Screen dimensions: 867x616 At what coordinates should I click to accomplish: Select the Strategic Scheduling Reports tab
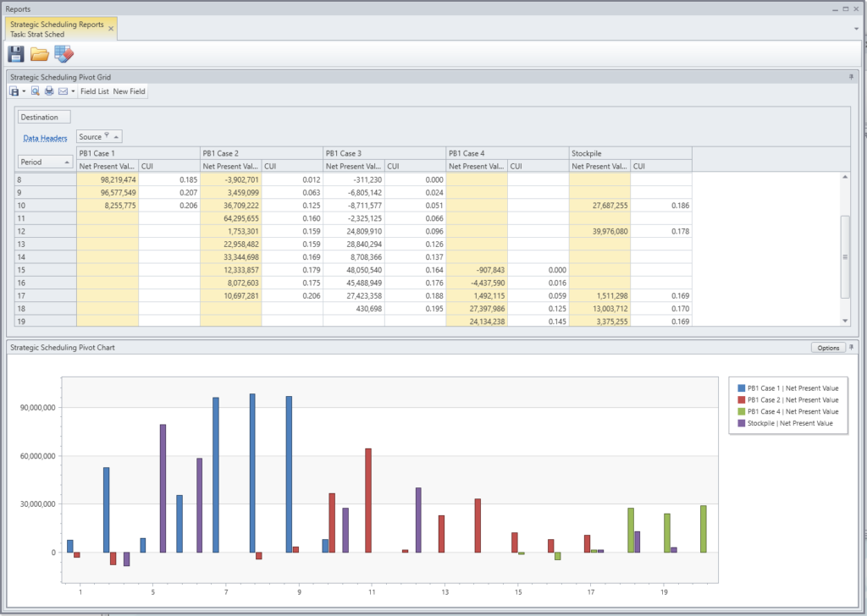coord(57,29)
